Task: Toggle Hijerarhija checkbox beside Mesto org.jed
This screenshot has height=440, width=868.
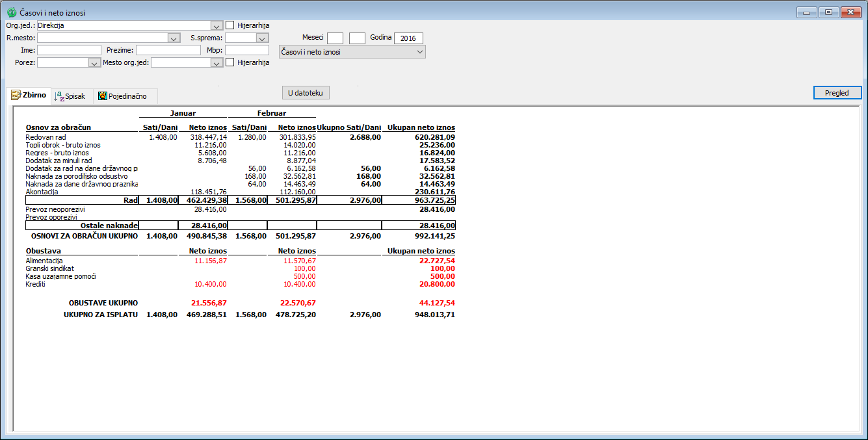Action: [230, 62]
